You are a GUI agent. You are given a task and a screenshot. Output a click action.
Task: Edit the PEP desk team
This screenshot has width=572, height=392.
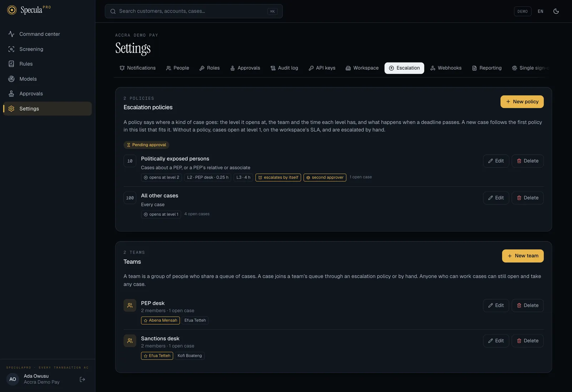point(496,306)
